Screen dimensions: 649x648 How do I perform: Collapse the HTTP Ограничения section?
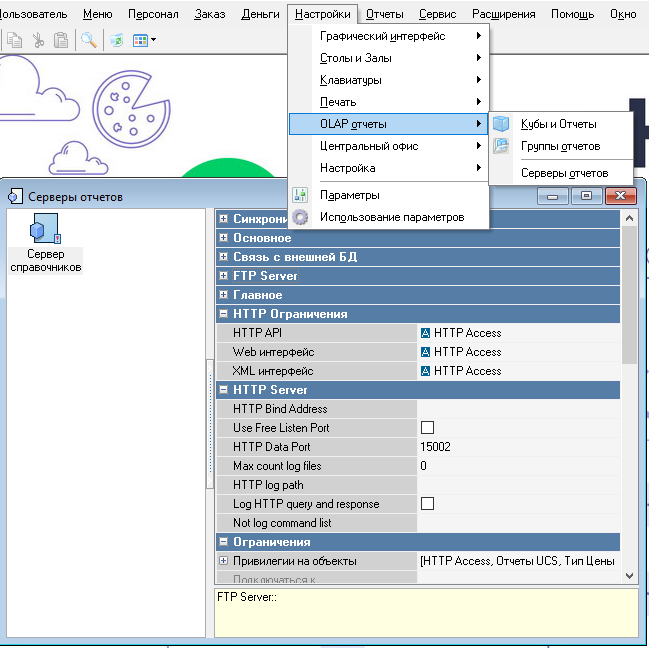pyautogui.click(x=224, y=314)
